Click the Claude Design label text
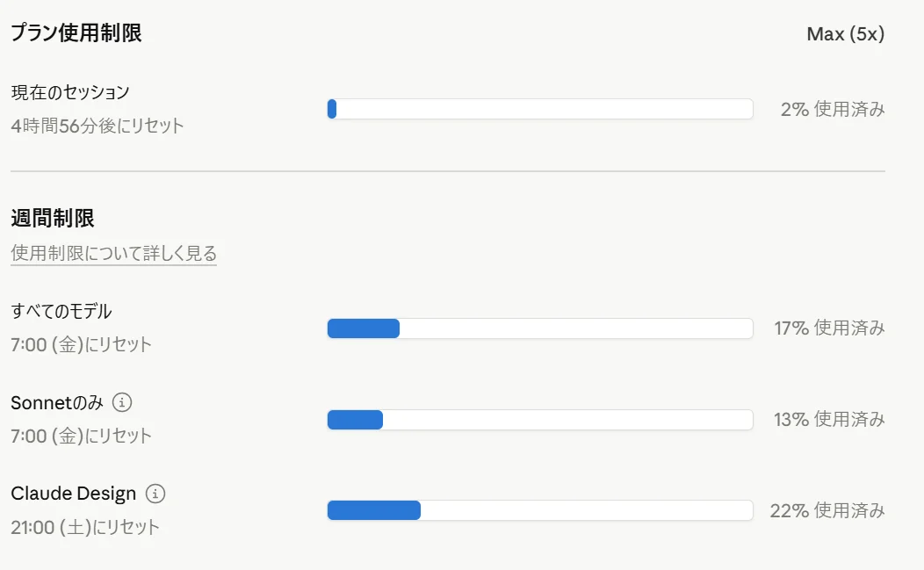This screenshot has height=570, width=924. coord(74,494)
